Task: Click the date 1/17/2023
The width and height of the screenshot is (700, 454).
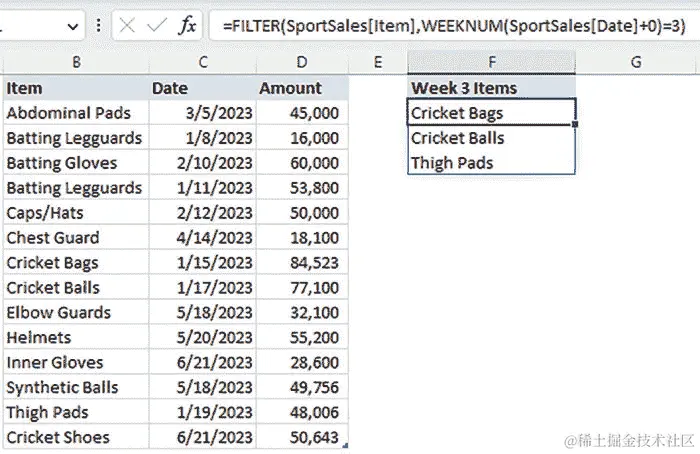Action: coord(203,288)
